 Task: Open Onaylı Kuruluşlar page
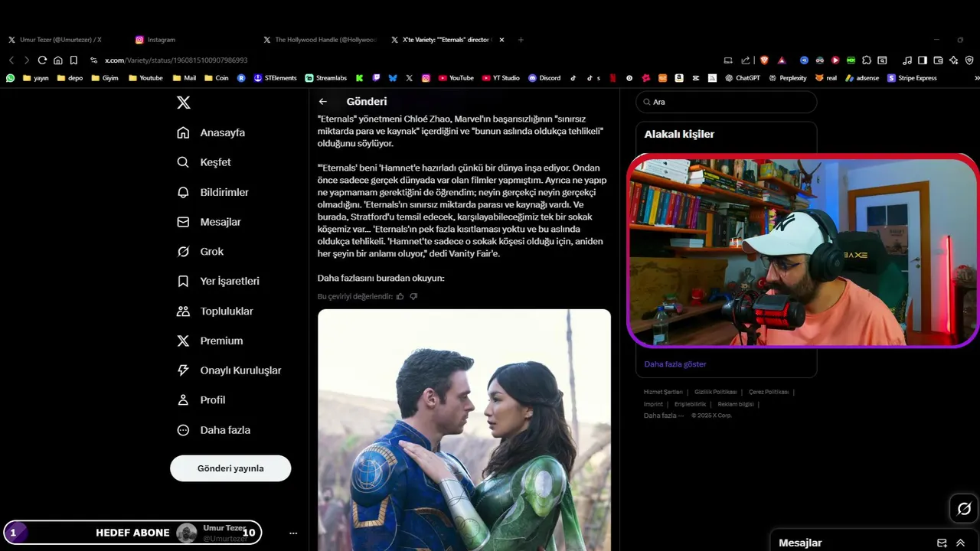click(x=229, y=370)
